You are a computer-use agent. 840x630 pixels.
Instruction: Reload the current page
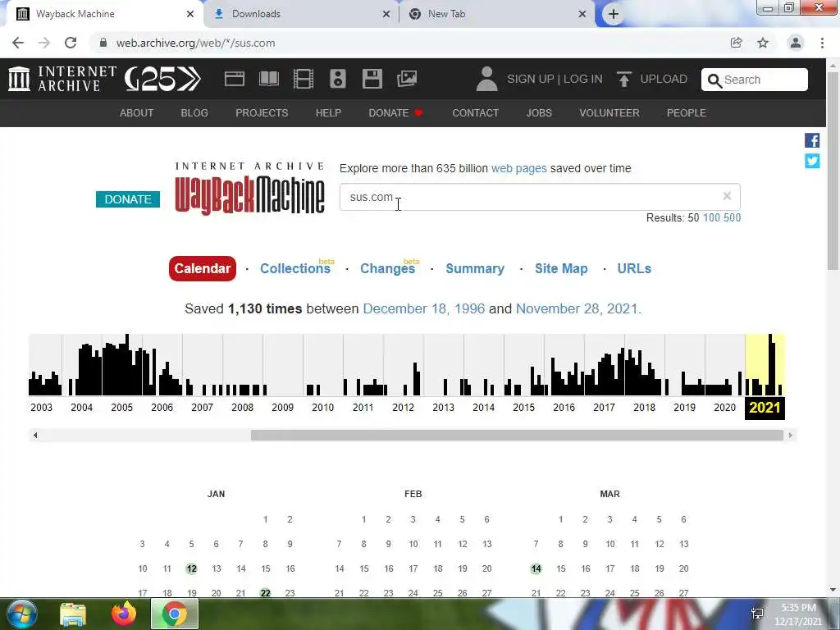coord(71,43)
